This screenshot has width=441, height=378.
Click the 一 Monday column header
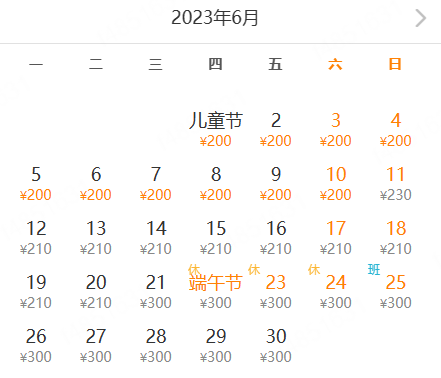pyautogui.click(x=36, y=64)
